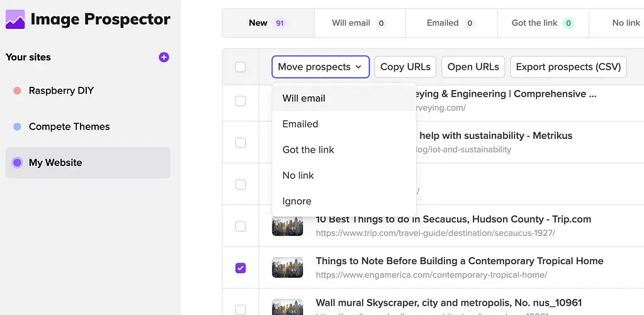Click the purple dot beside My Website
Screen dimensions: 644x315
(18, 163)
